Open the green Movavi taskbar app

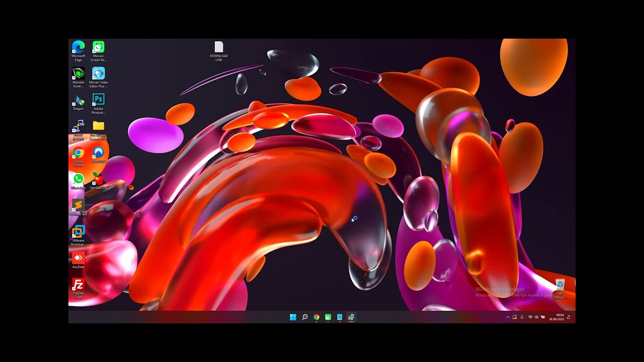(328, 317)
